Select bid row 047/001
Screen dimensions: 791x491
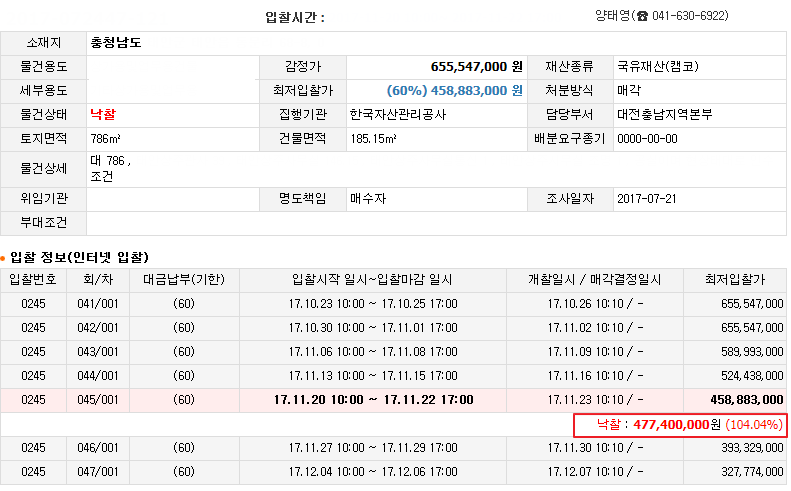393,472
